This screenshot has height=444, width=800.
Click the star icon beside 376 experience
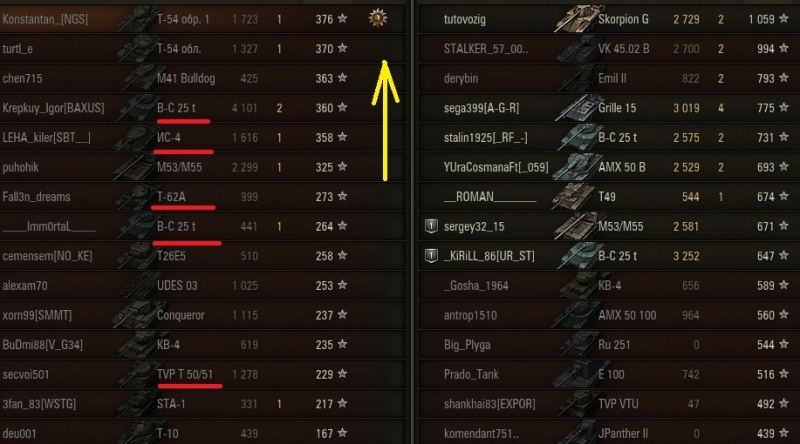(x=342, y=19)
